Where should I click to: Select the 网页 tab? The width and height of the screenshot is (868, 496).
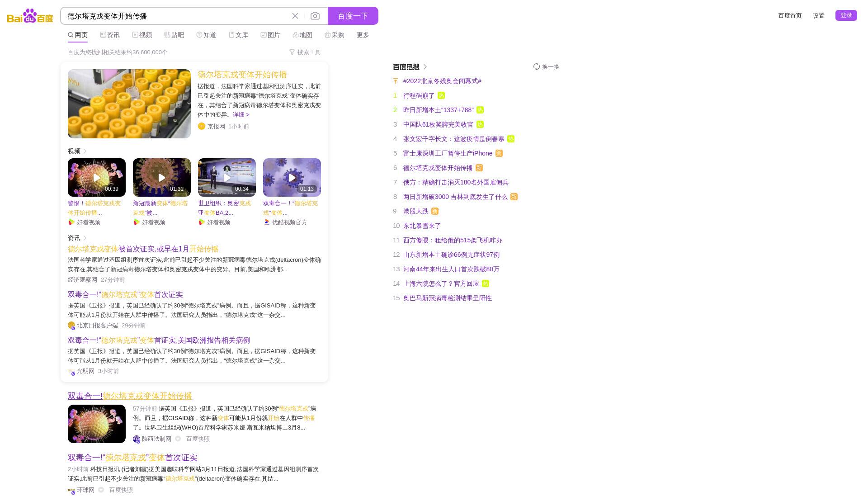coord(78,35)
